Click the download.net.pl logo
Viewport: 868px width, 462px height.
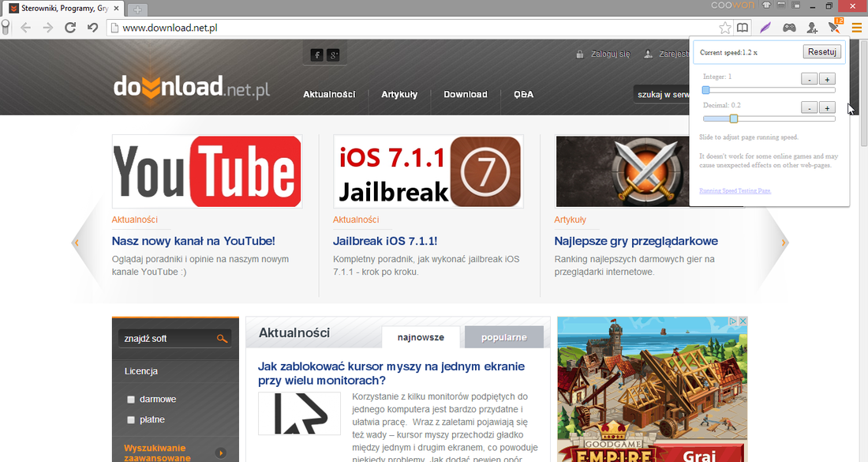[192, 87]
